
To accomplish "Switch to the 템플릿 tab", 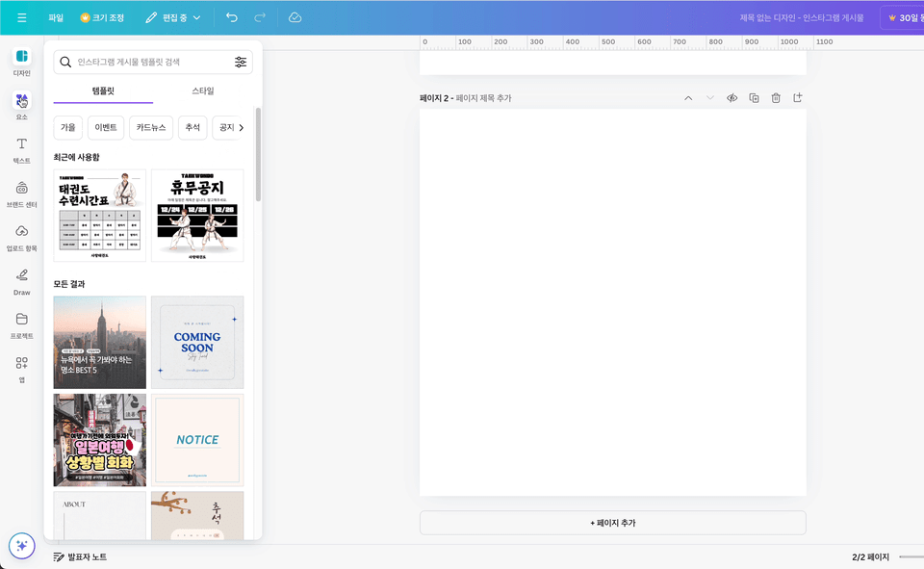I will pyautogui.click(x=103, y=91).
